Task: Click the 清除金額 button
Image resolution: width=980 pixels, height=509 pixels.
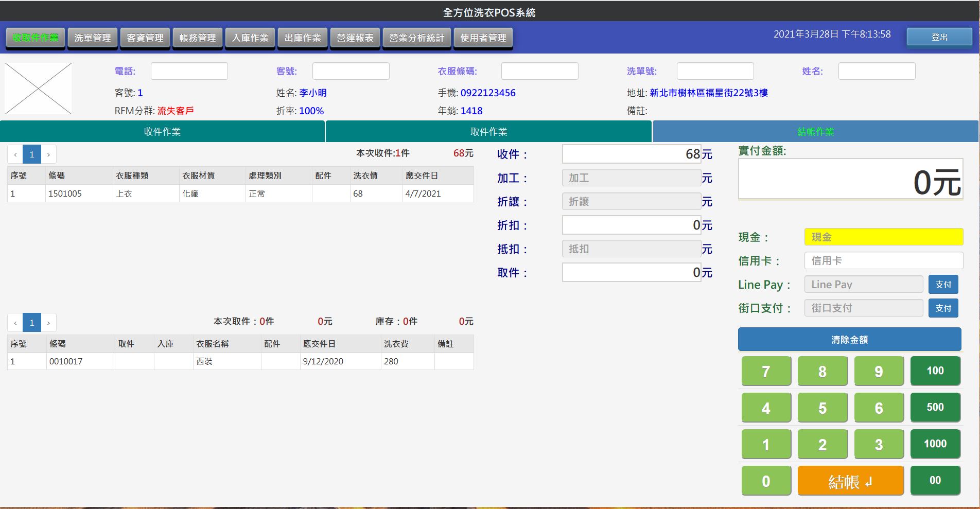Action: (849, 340)
